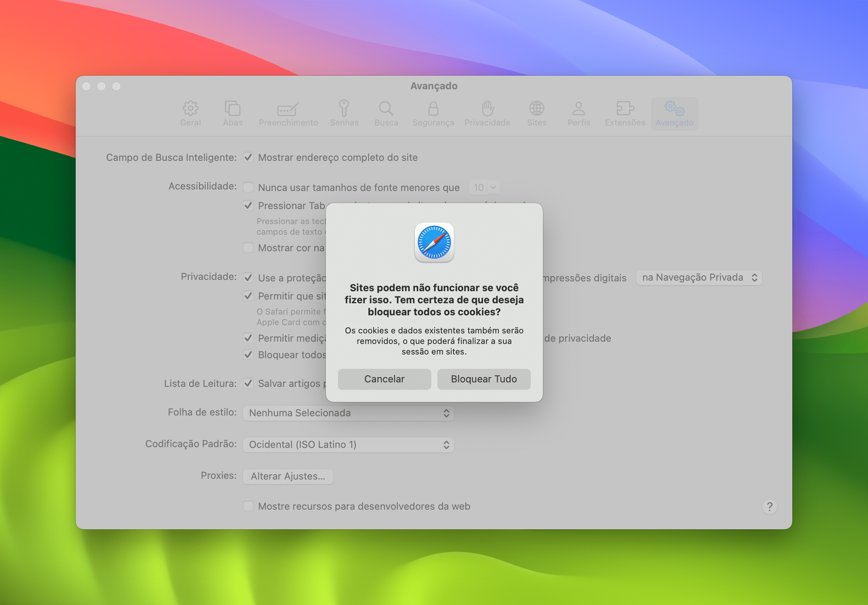Select the Avançado gears icon
This screenshot has width=868, height=605.
674,108
